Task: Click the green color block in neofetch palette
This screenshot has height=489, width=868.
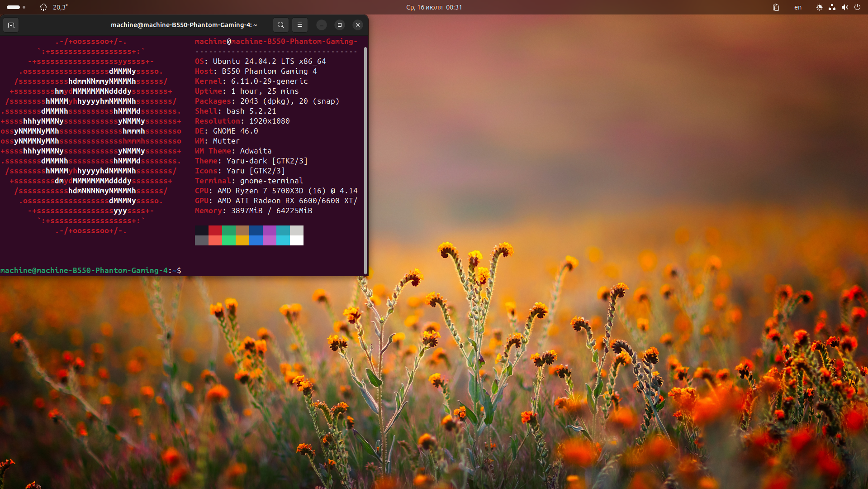Action: coord(229,230)
